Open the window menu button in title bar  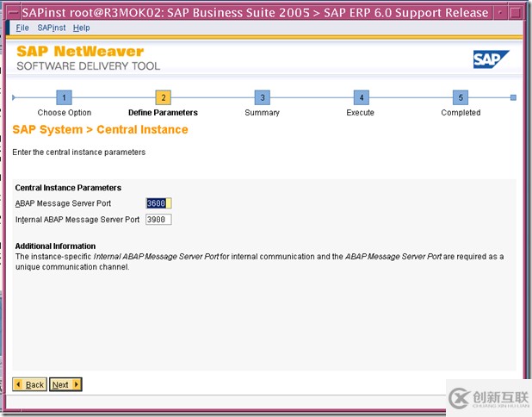point(14,13)
